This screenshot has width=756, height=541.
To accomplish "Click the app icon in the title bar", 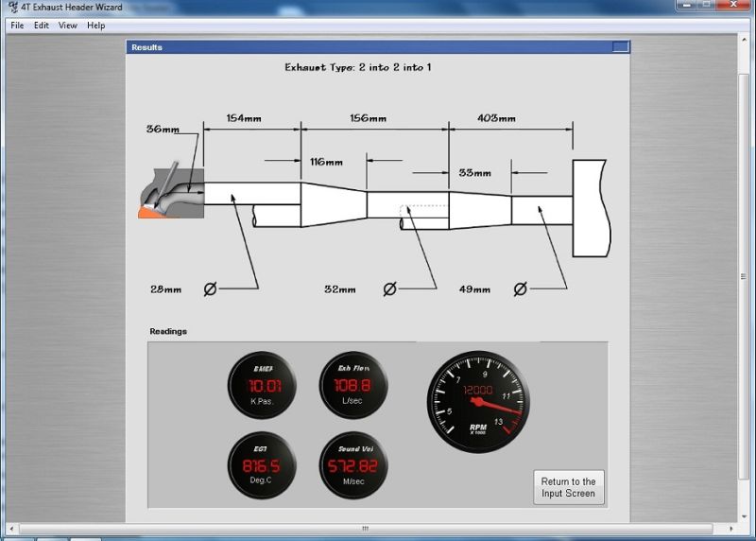I will 13,8.
